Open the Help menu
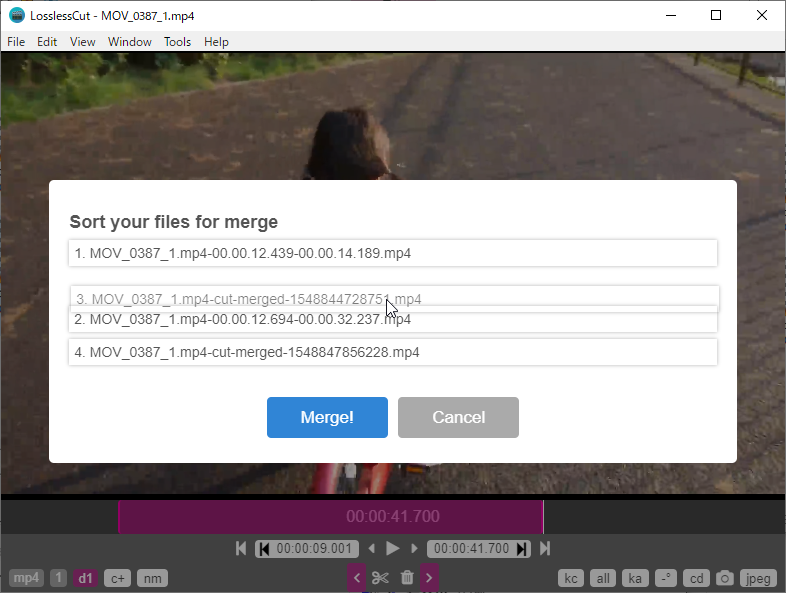Image resolution: width=786 pixels, height=593 pixels. pos(216,42)
